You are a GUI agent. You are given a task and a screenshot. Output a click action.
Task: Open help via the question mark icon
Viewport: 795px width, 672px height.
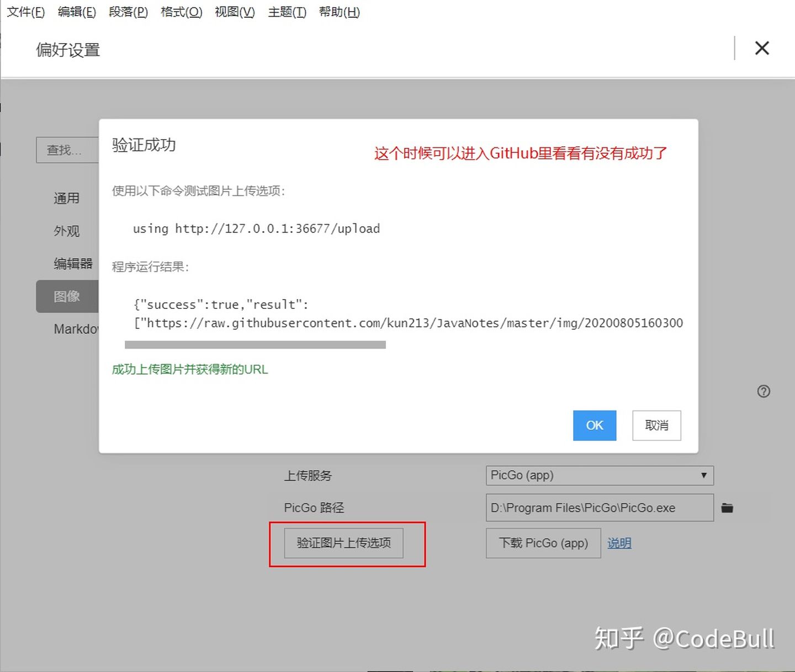coord(764,391)
